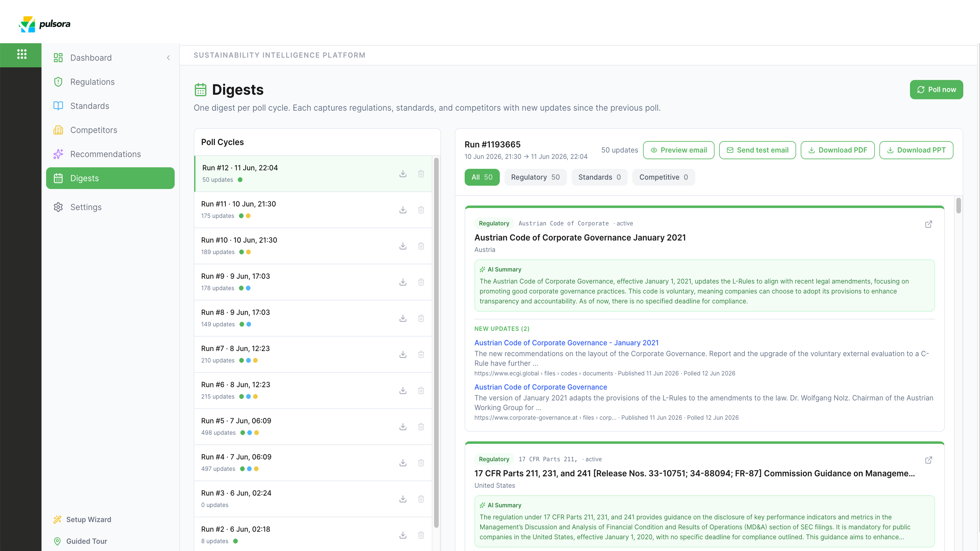Image resolution: width=980 pixels, height=551 pixels.
Task: Download the Run #5 digest
Action: pos(403,427)
